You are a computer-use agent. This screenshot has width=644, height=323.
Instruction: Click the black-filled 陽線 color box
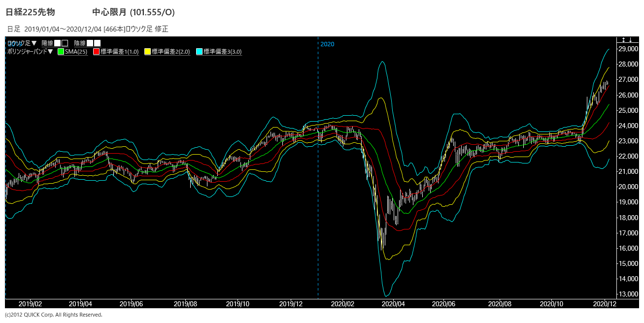coord(65,43)
